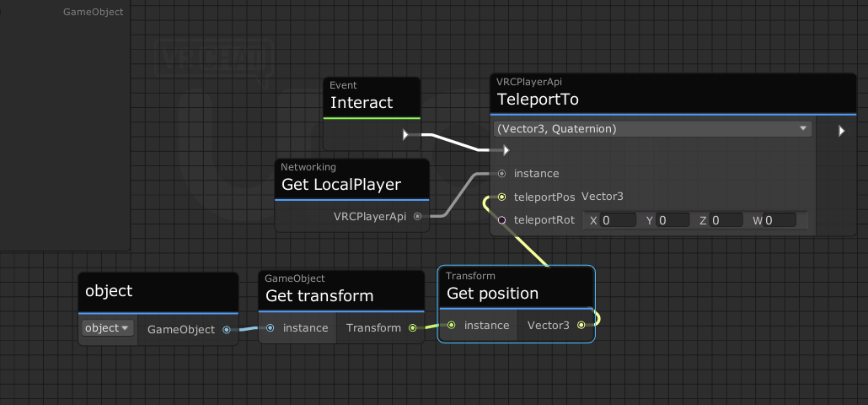Click Get transform instance input port

[270, 328]
